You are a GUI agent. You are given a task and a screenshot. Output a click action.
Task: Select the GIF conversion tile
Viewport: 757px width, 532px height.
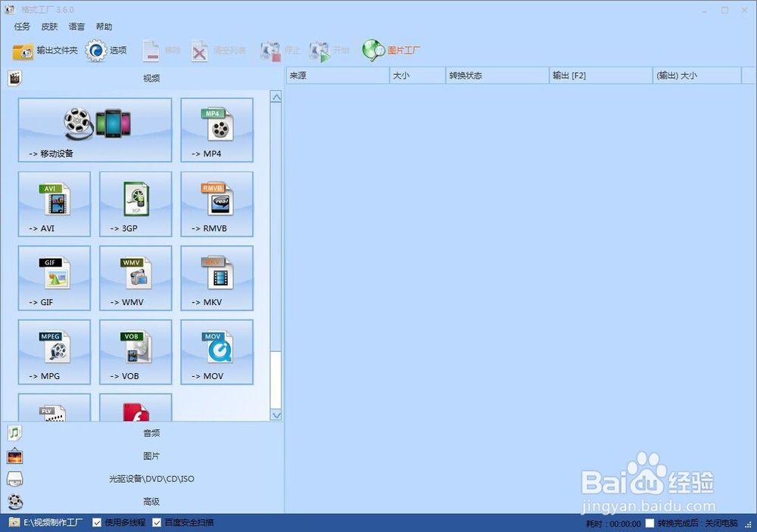[54, 278]
